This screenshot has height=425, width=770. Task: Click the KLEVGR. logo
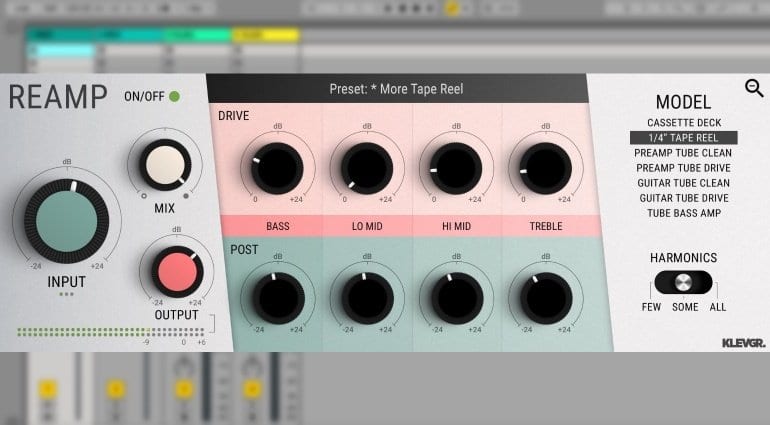click(x=743, y=343)
